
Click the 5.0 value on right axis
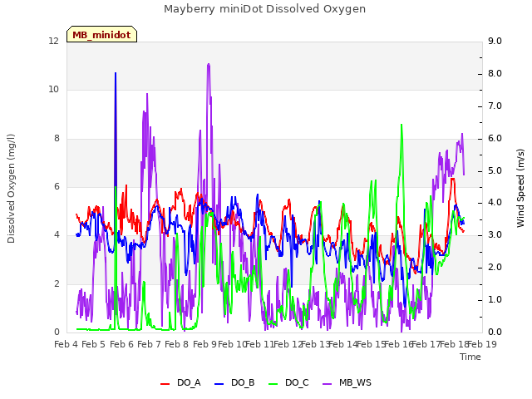click(495, 170)
